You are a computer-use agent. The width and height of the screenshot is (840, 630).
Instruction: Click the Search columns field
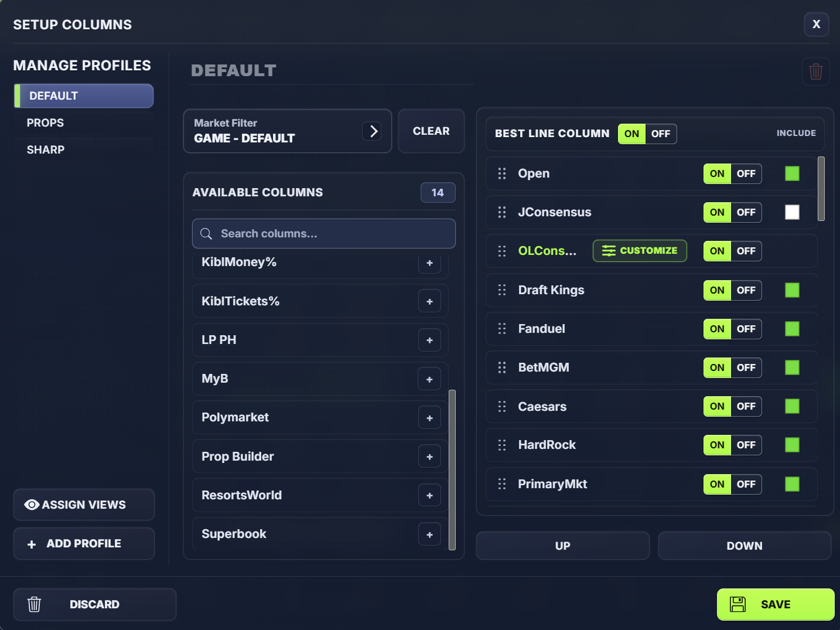[324, 234]
